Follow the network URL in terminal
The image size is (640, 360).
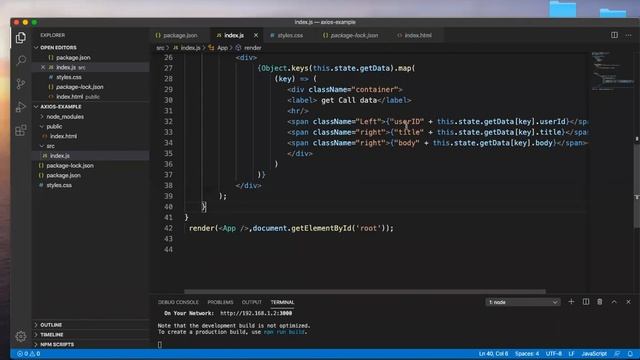[x=256, y=313]
